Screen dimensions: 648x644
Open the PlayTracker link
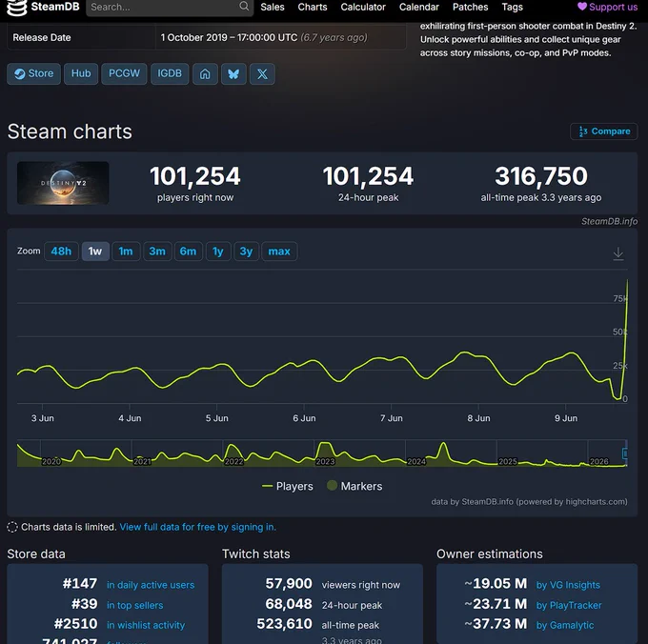click(x=569, y=605)
